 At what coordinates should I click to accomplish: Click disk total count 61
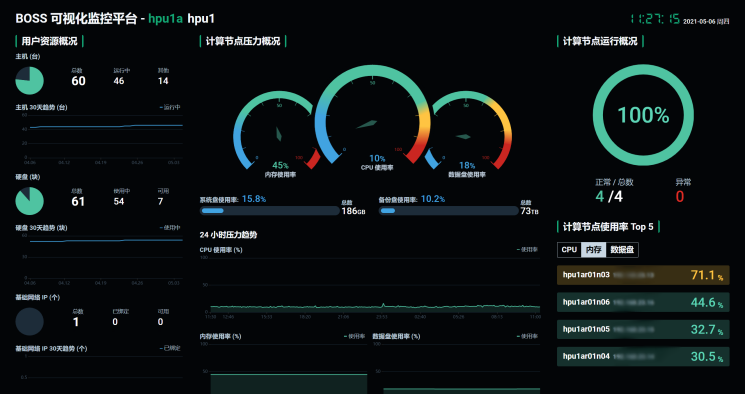(78, 202)
